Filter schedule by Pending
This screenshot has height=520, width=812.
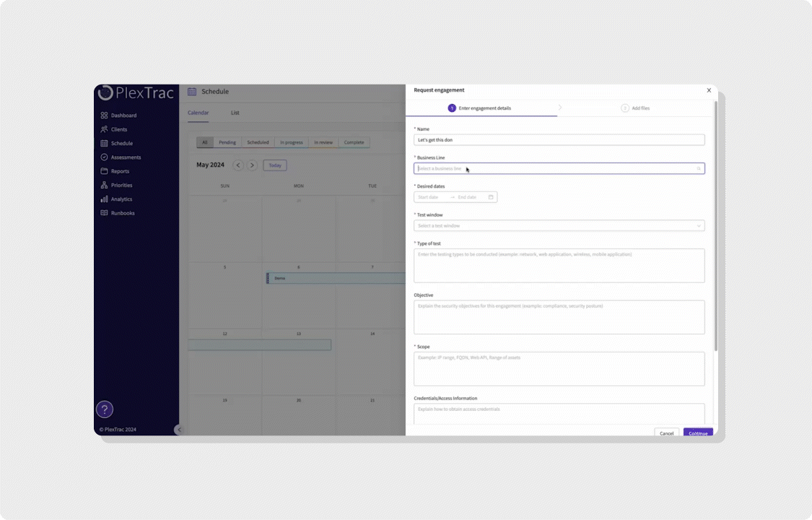click(x=227, y=142)
